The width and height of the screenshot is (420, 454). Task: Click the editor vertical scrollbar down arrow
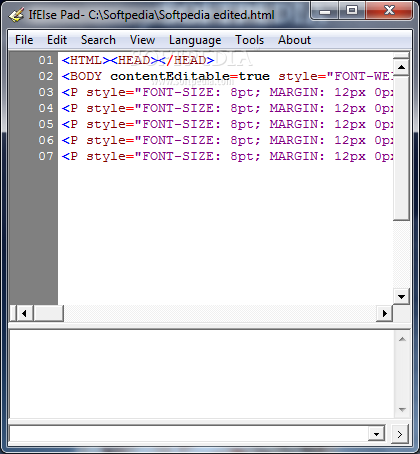[x=401, y=296]
